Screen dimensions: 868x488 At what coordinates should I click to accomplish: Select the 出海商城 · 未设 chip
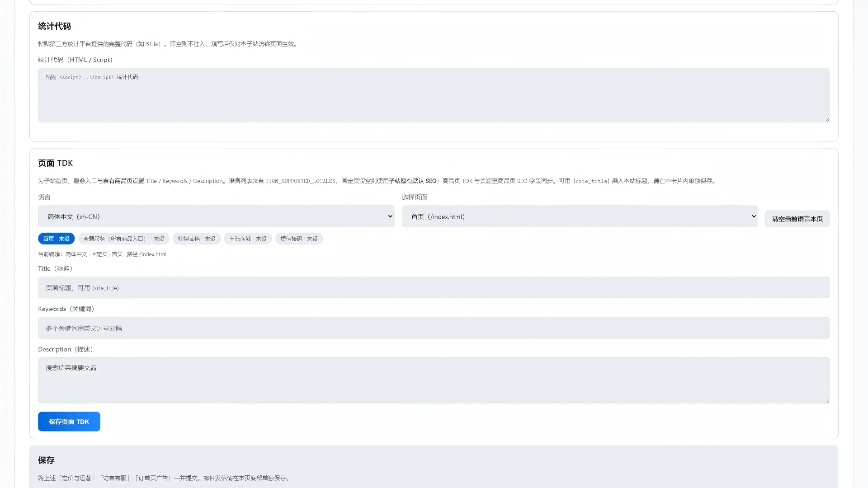click(248, 239)
